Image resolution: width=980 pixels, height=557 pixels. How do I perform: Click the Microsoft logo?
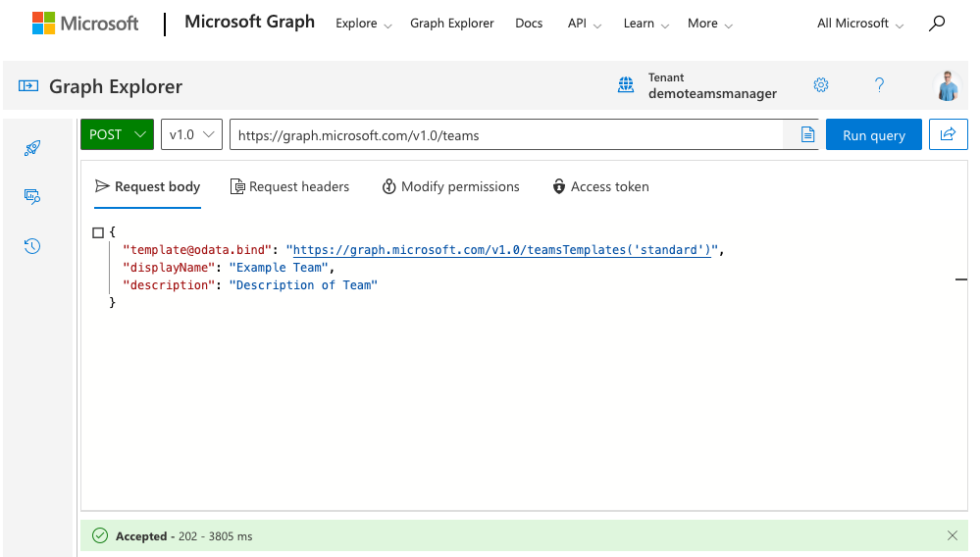pos(85,24)
